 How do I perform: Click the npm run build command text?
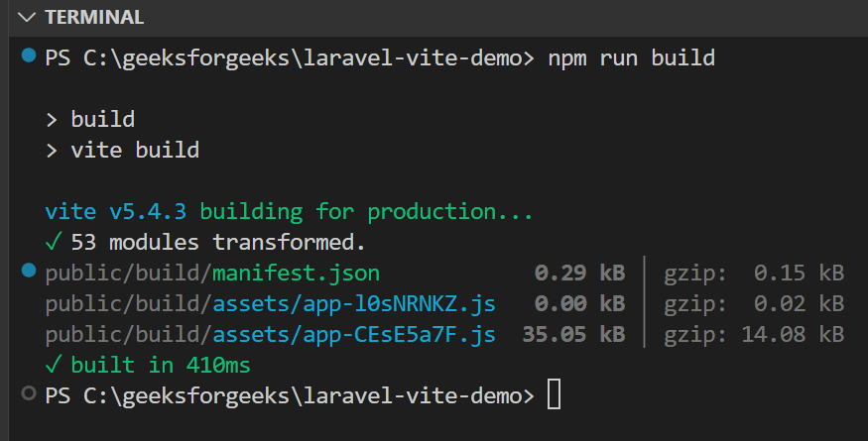631,57
